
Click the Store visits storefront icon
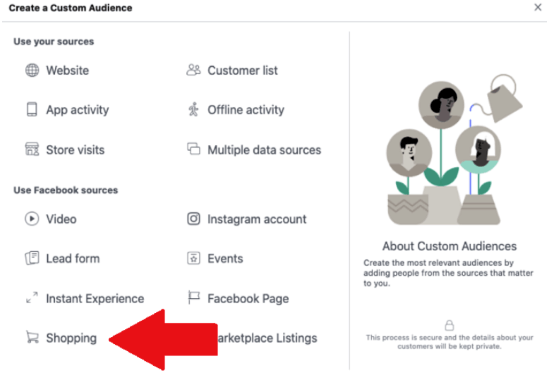[32, 149]
